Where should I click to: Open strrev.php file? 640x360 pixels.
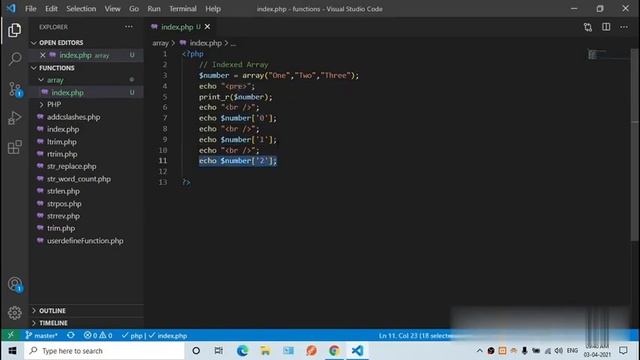click(x=63, y=216)
